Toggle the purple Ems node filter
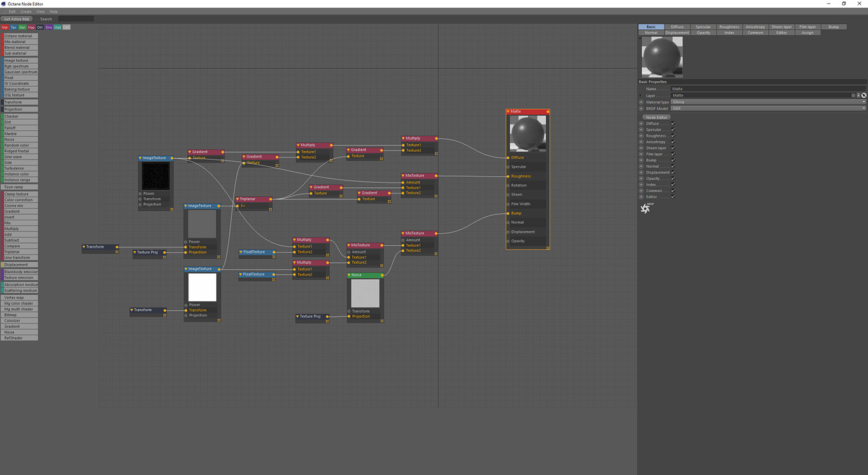Image resolution: width=868 pixels, height=475 pixels. point(48,27)
